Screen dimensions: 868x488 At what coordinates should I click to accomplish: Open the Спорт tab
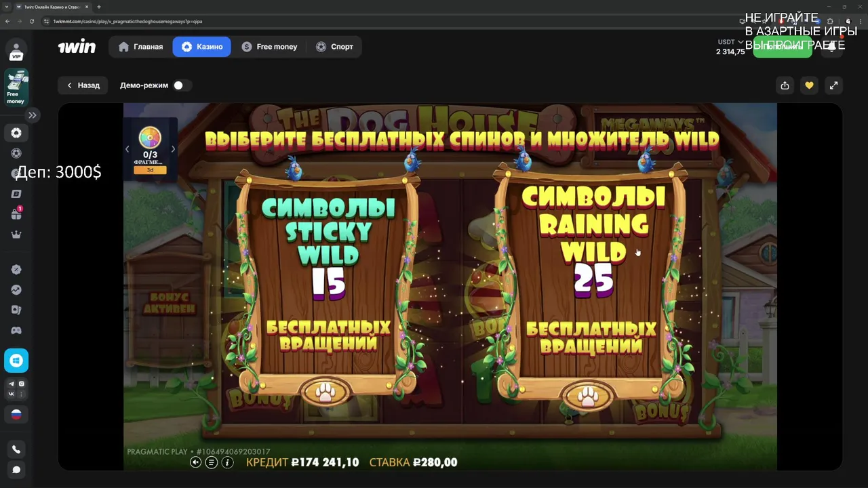(x=334, y=47)
